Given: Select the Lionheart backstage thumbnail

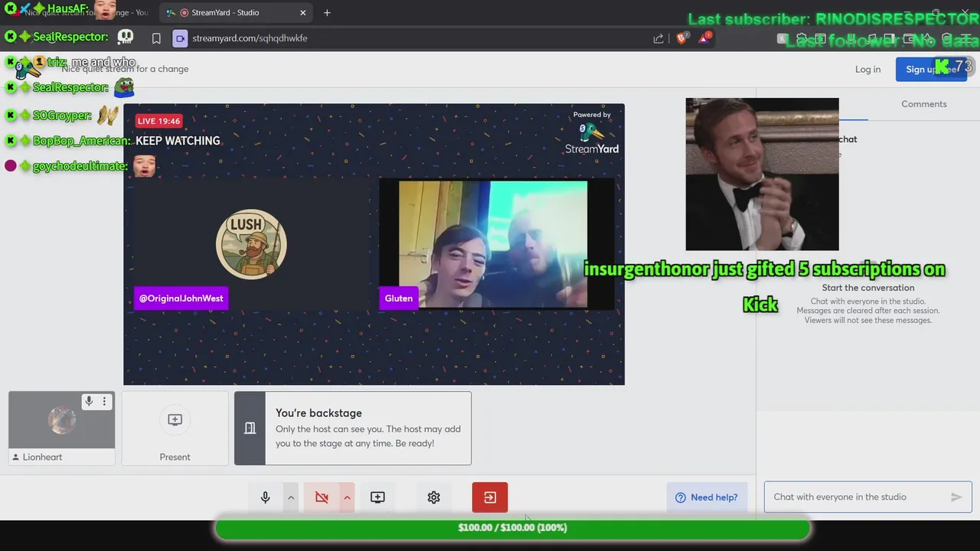Looking at the screenshot, I should (61, 420).
